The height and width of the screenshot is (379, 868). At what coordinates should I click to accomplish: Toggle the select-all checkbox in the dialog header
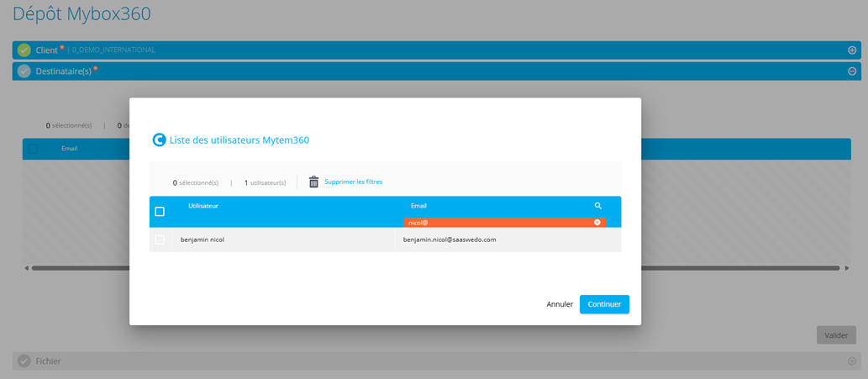click(160, 212)
